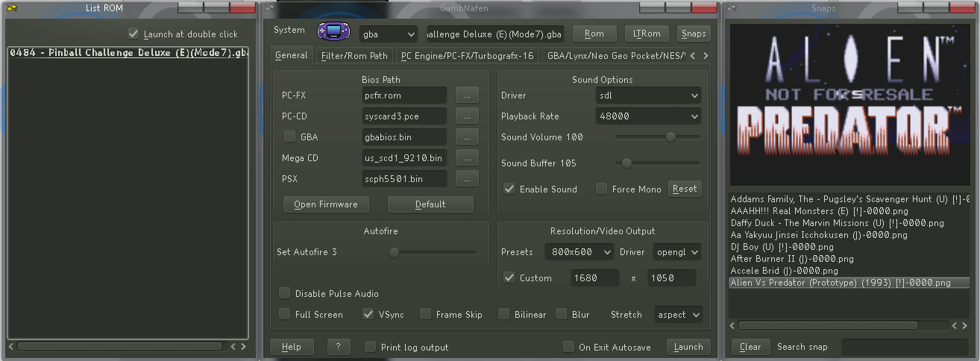Click right arrow of List ROM scrollbar

(x=242, y=346)
